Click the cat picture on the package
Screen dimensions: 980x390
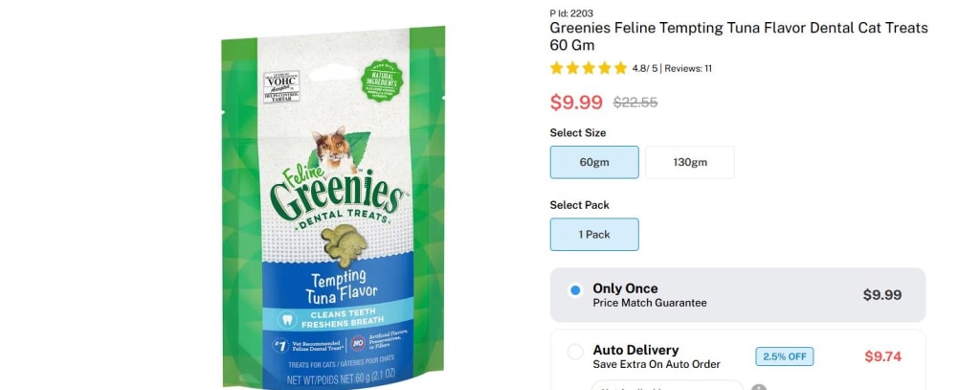(x=332, y=149)
